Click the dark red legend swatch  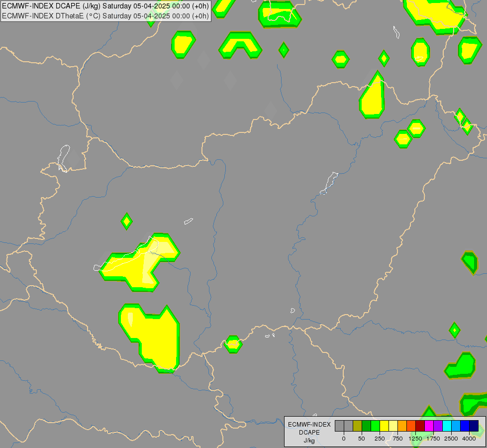point(420,426)
